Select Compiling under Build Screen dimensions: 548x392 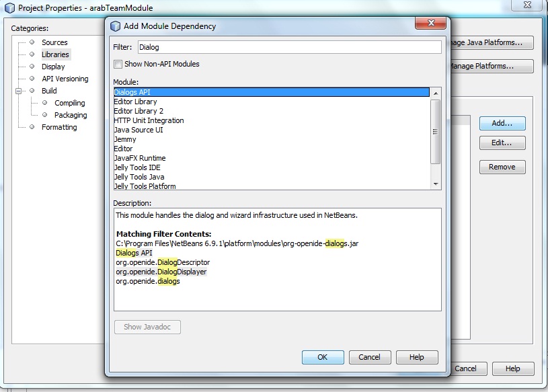[69, 103]
